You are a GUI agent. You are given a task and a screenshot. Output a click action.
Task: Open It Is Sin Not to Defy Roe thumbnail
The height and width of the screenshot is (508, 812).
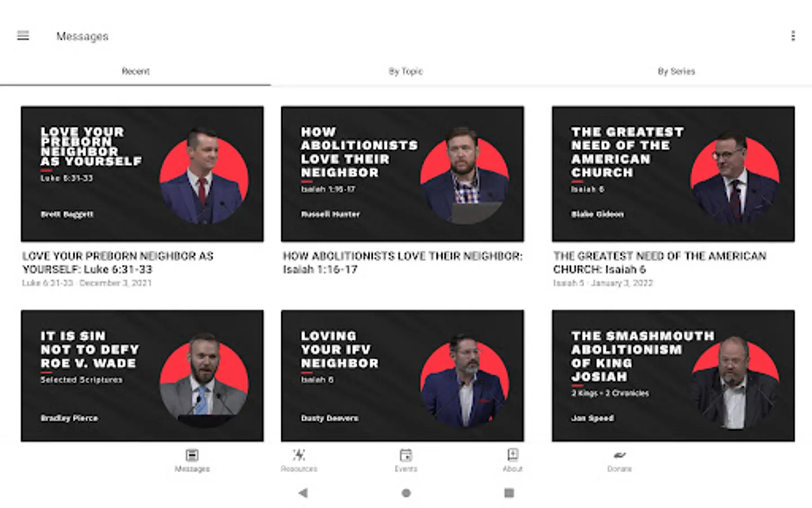pyautogui.click(x=142, y=375)
